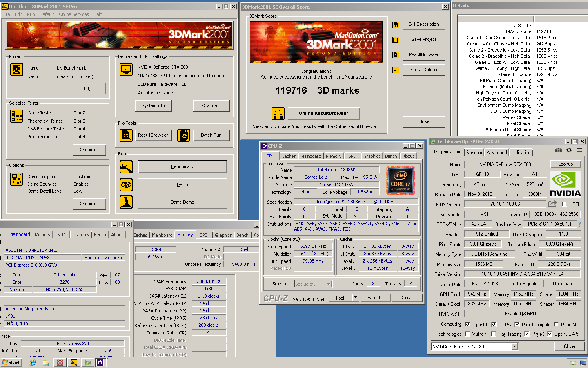Click the Online ResultBrowser button
This screenshot has height=368, width=588.
click(323, 113)
